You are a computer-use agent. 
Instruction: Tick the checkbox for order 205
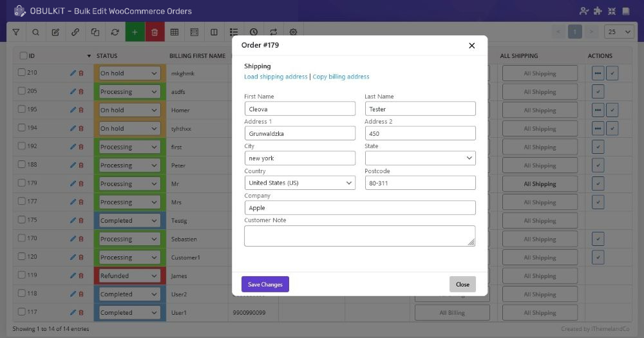pos(21,91)
